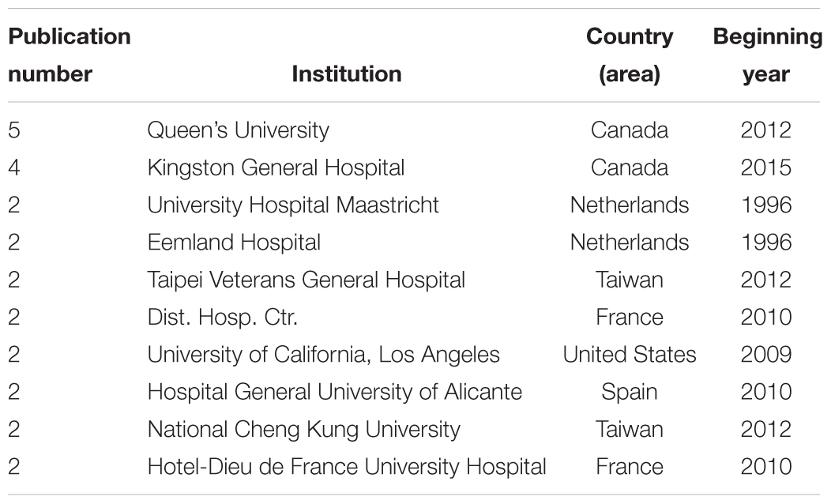Select Hospital General University of Alicante

[x=334, y=392]
